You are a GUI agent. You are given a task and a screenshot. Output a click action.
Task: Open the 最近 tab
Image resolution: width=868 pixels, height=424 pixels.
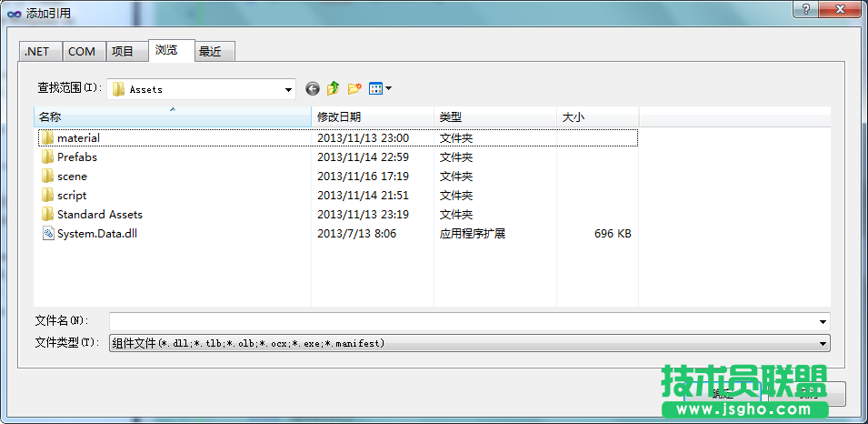click(x=215, y=52)
